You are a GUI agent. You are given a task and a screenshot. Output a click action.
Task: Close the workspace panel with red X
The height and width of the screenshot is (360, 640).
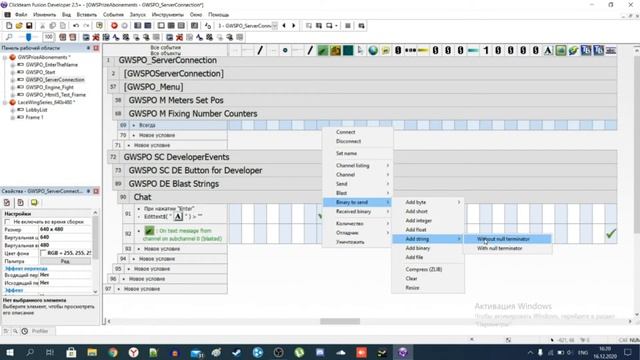(96, 48)
